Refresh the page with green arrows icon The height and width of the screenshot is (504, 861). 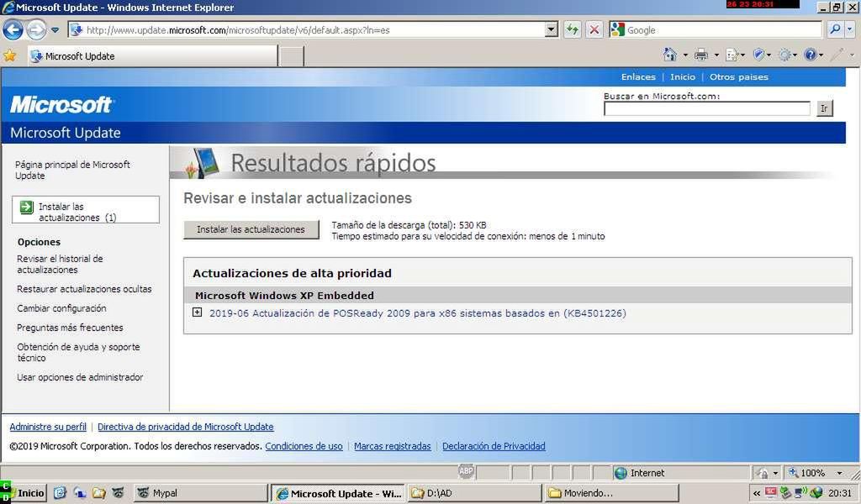point(572,30)
